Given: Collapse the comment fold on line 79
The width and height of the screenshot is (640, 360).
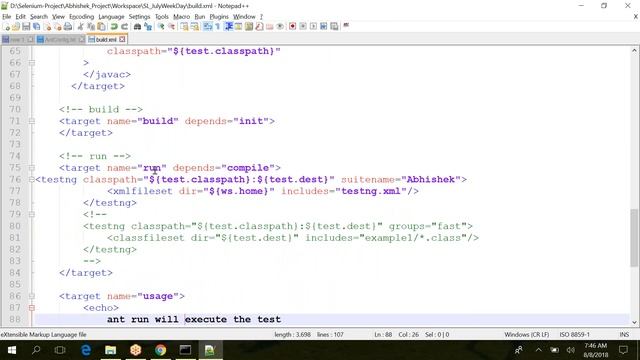Looking at the screenshot, I should coord(31,214).
